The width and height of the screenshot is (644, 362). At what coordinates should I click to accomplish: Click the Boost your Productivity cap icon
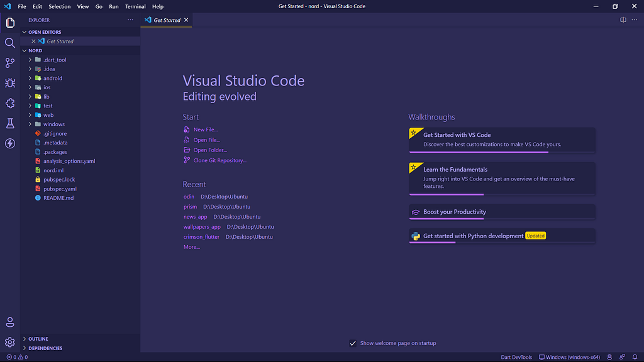pos(416,212)
